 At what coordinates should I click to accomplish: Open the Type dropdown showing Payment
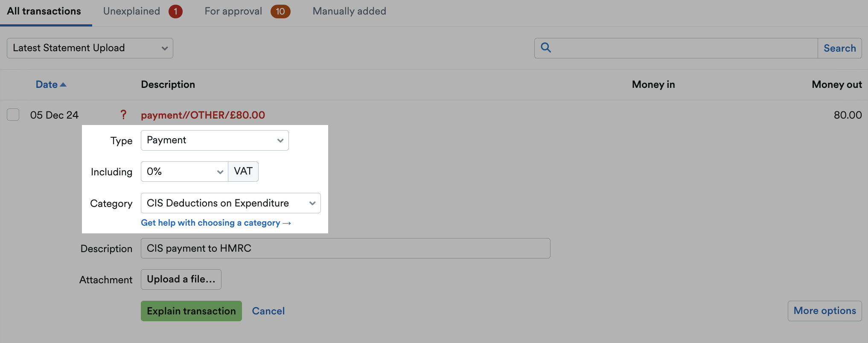[215, 140]
